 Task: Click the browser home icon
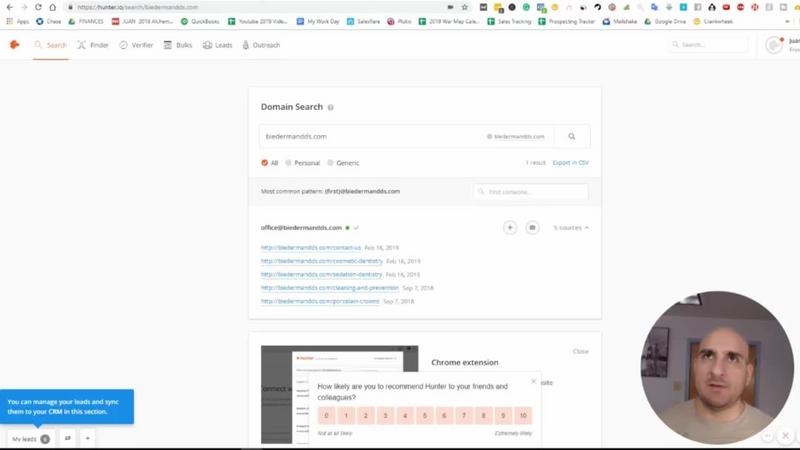pyautogui.click(x=53, y=7)
